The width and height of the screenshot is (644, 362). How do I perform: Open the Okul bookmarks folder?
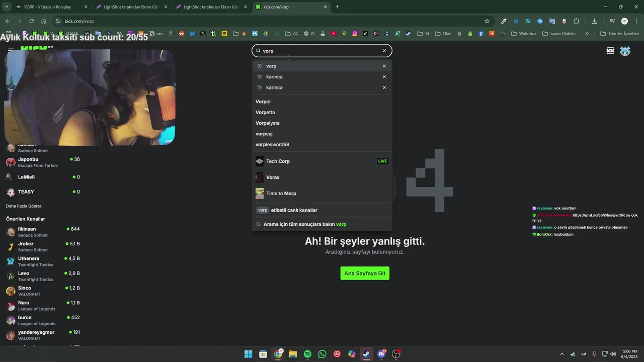click(x=444, y=34)
